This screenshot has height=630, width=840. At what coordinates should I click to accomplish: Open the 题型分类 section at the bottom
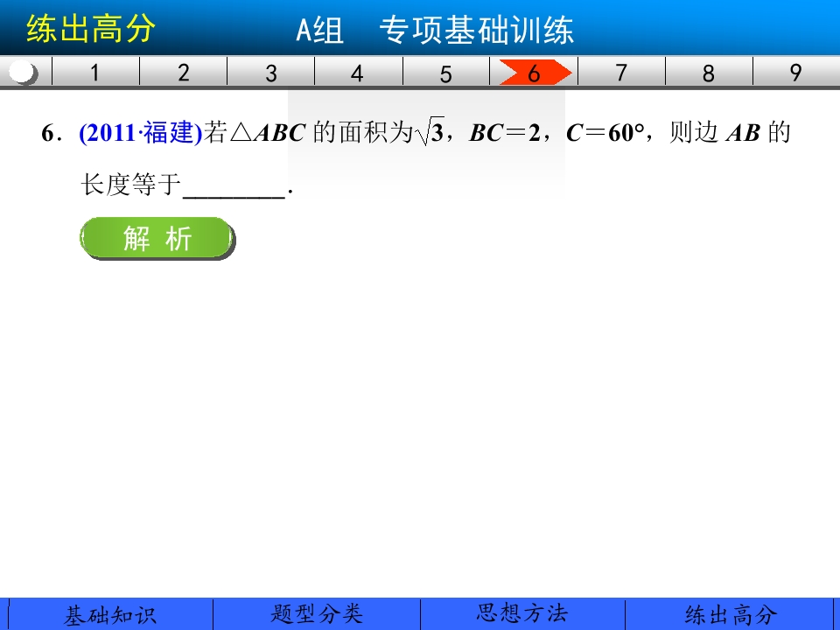coord(317,614)
